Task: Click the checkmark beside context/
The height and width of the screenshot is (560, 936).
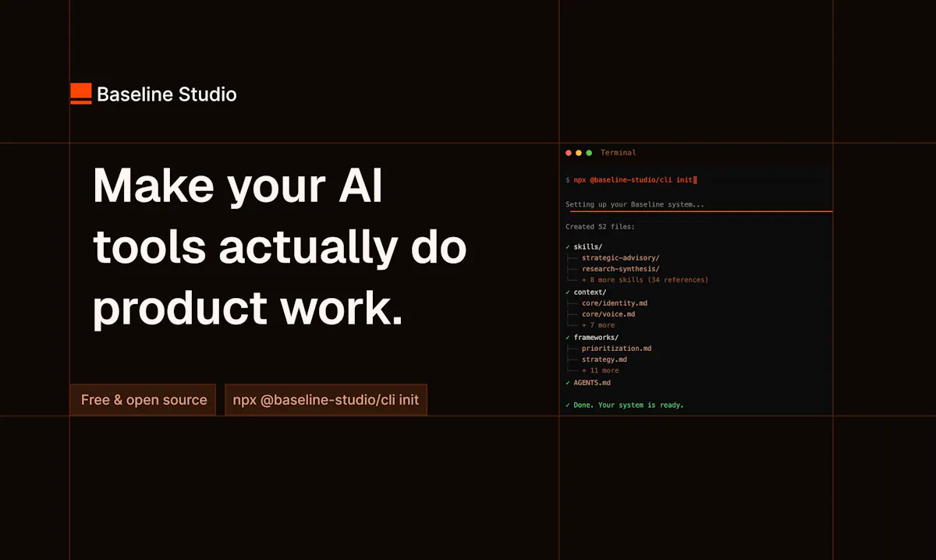Action: (x=568, y=292)
